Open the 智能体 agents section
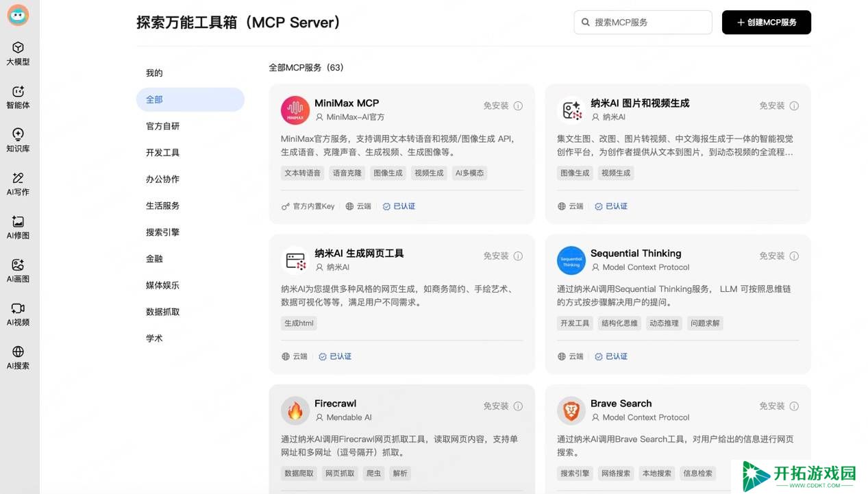 pyautogui.click(x=18, y=97)
